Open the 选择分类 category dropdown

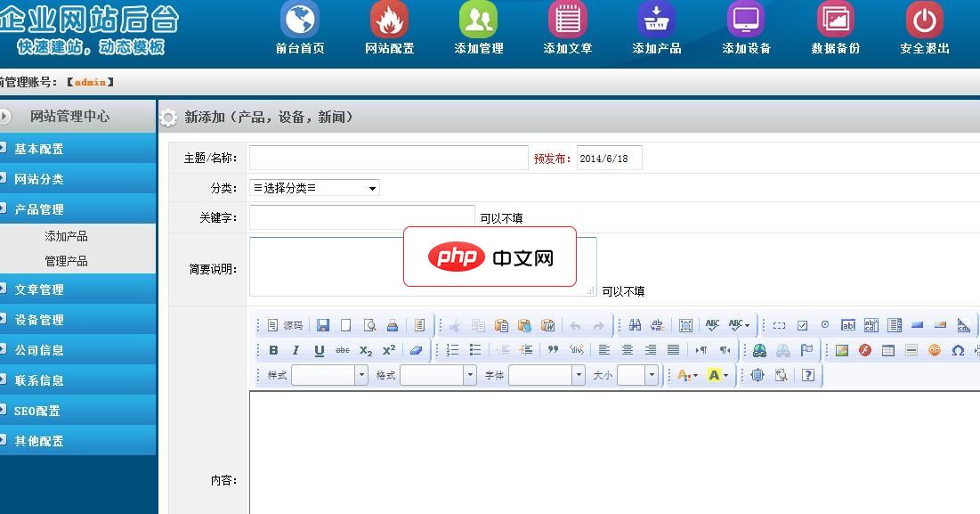tap(314, 188)
